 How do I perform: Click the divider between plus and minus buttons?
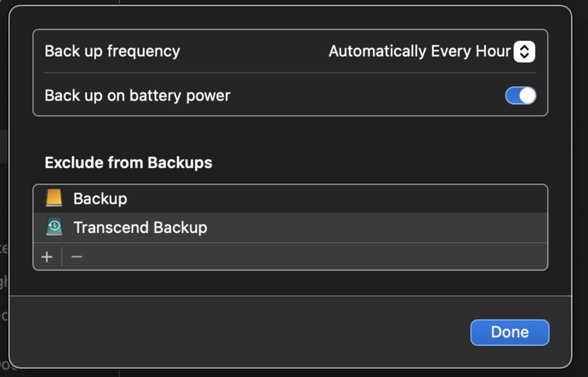click(x=62, y=256)
